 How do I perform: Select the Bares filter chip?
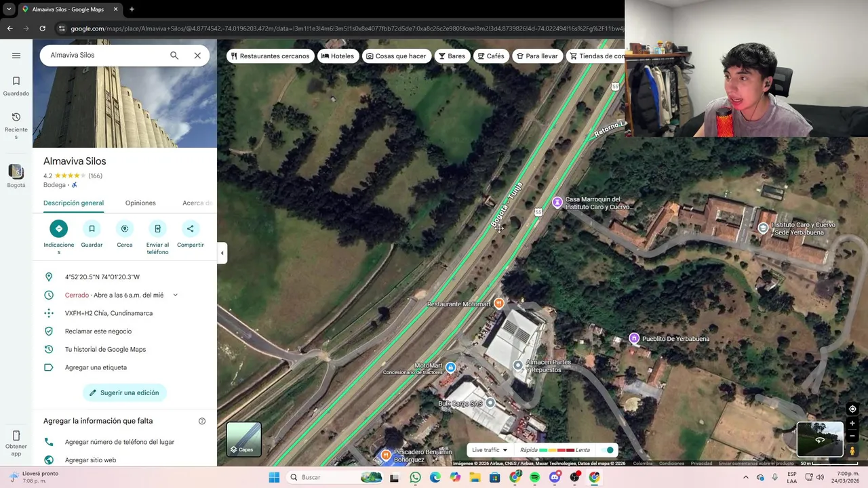point(452,56)
